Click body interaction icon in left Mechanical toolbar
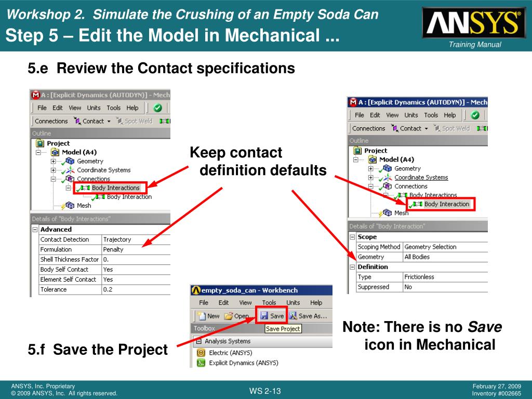 165,121
